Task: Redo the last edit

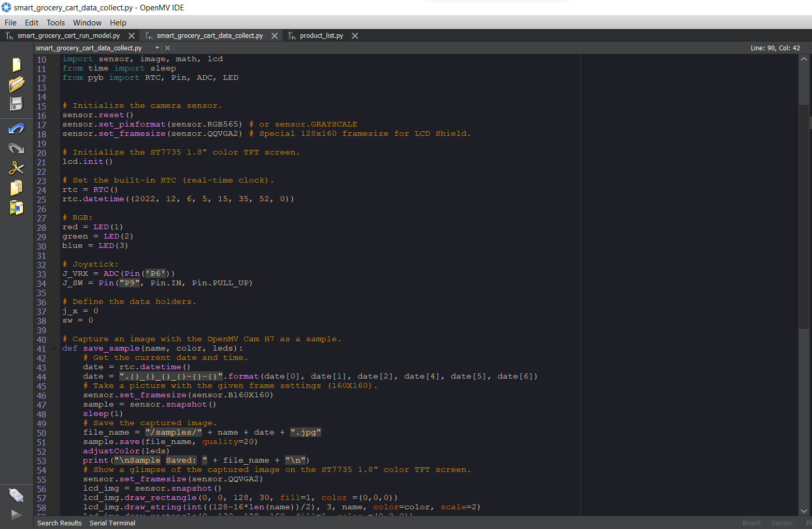Action: click(x=16, y=148)
